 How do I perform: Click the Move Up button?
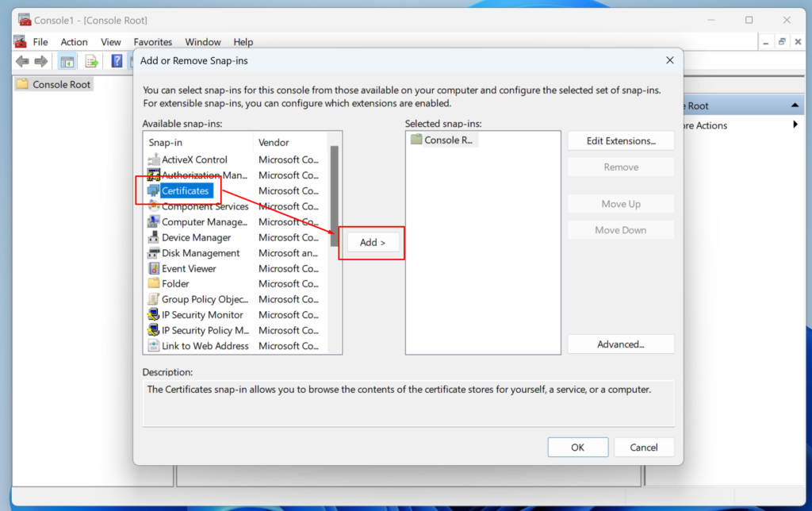[621, 204]
